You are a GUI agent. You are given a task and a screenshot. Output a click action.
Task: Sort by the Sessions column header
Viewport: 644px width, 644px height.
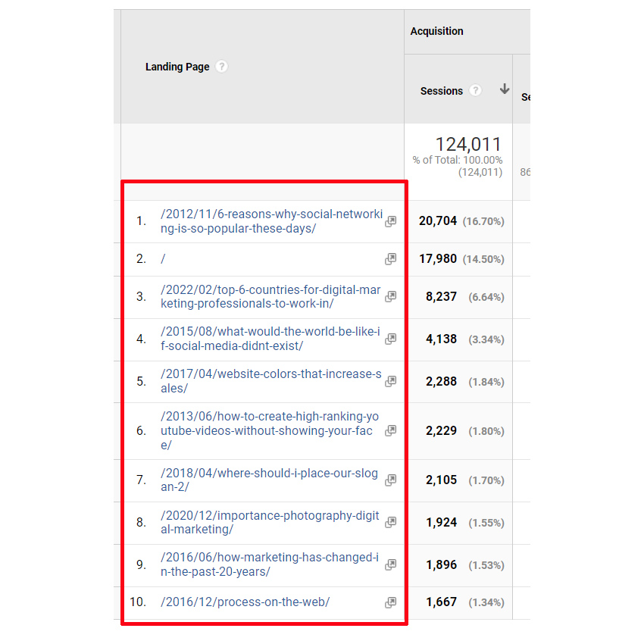(441, 91)
